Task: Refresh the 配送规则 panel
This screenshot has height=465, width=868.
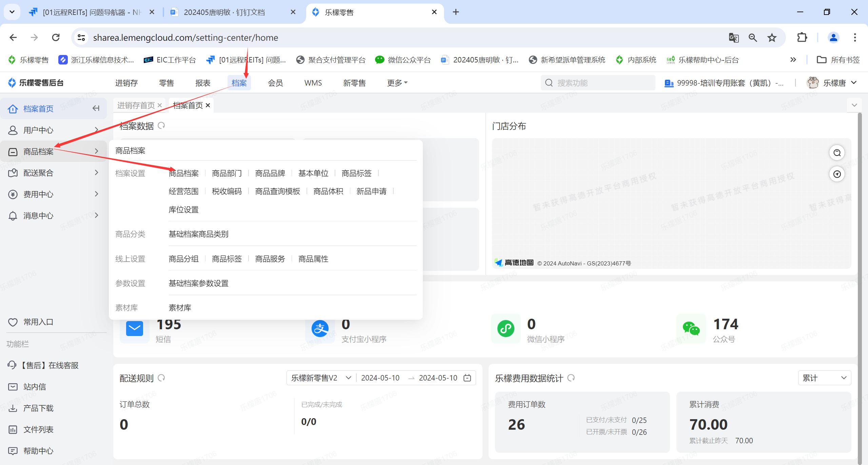Action: tap(161, 378)
